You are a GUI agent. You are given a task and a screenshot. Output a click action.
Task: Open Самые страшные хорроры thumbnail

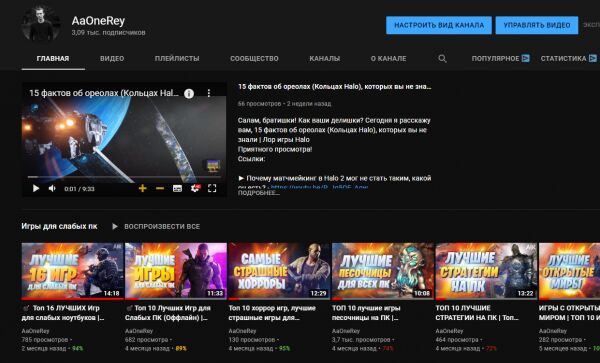[x=279, y=271]
